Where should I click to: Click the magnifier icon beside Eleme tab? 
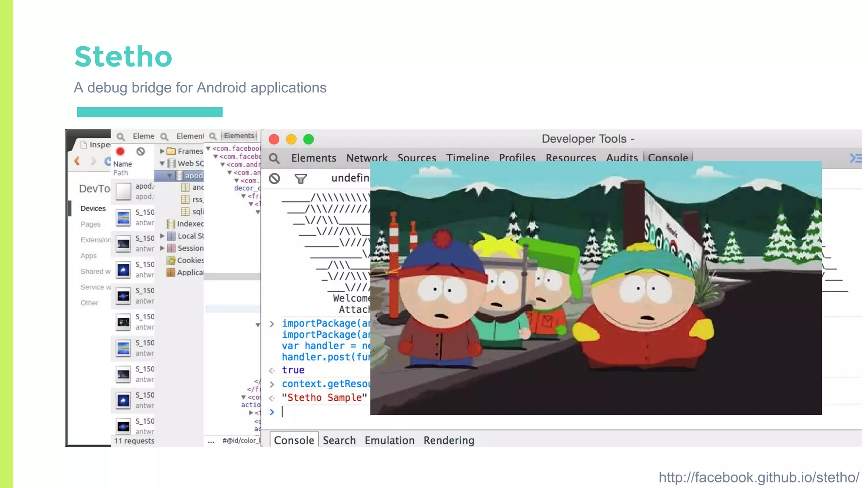click(121, 136)
